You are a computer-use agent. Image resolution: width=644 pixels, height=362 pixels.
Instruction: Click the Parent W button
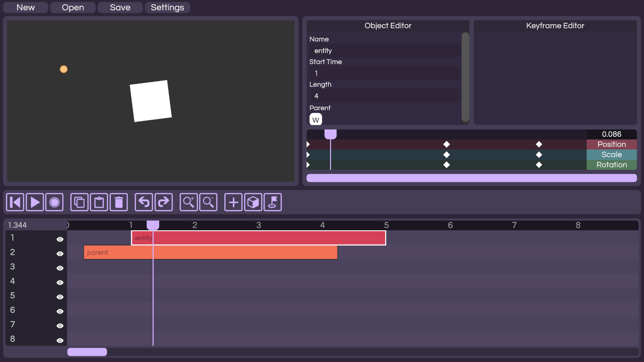pos(316,120)
